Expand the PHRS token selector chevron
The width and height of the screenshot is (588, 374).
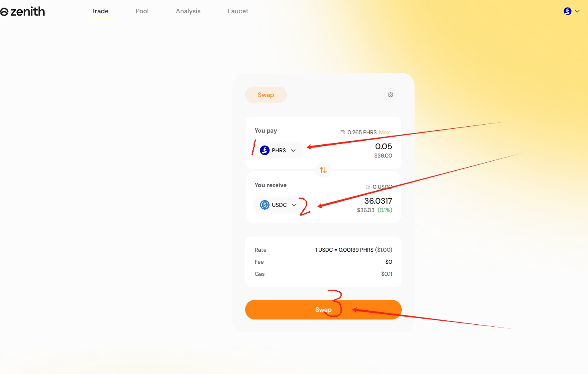(x=293, y=151)
